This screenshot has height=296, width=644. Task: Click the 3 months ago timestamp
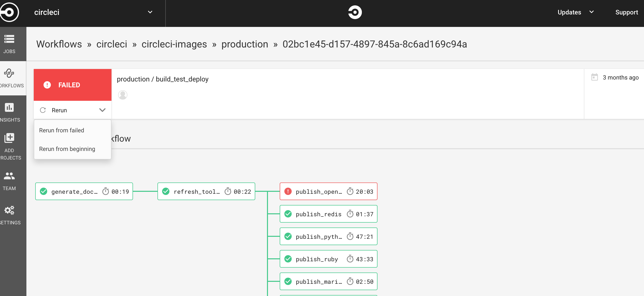(x=621, y=78)
